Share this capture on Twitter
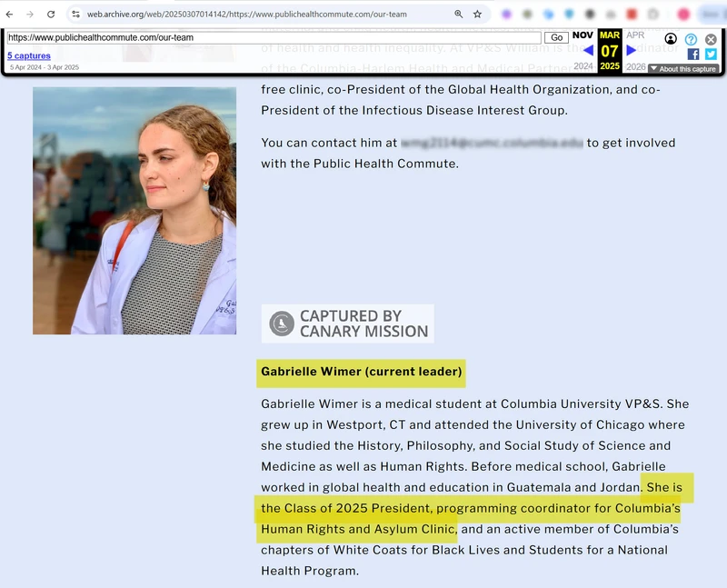This screenshot has height=588, width=727. coord(711,55)
